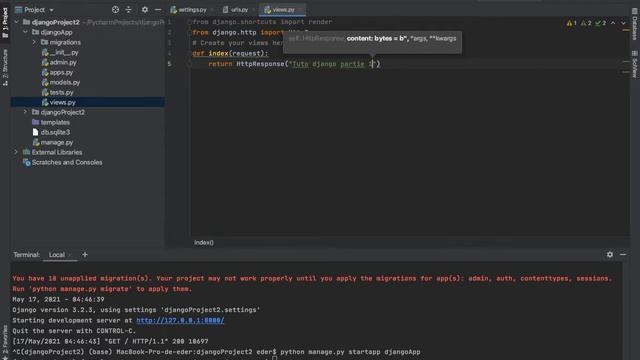
Task: Go to previous highlighted error arrow
Action: [613, 23]
